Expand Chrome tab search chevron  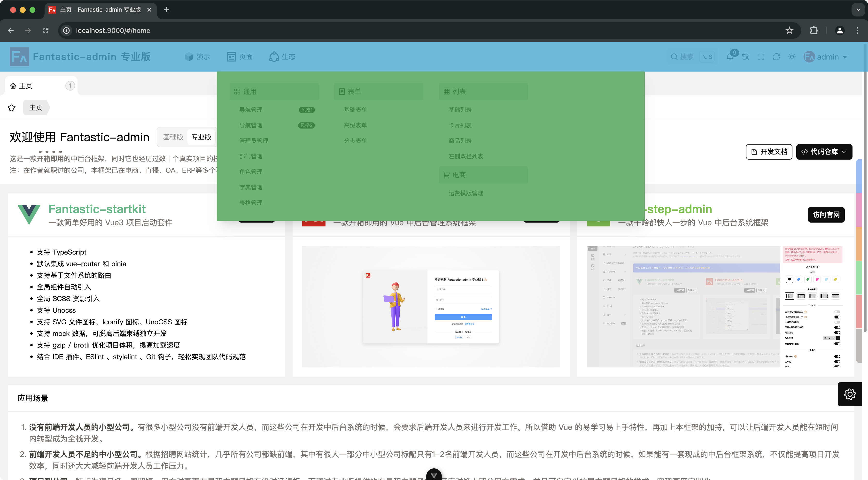(x=858, y=10)
